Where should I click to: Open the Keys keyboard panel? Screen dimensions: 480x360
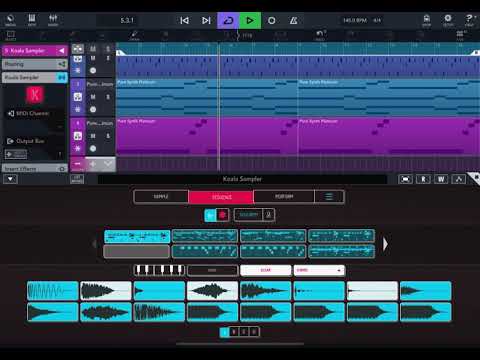32,20
